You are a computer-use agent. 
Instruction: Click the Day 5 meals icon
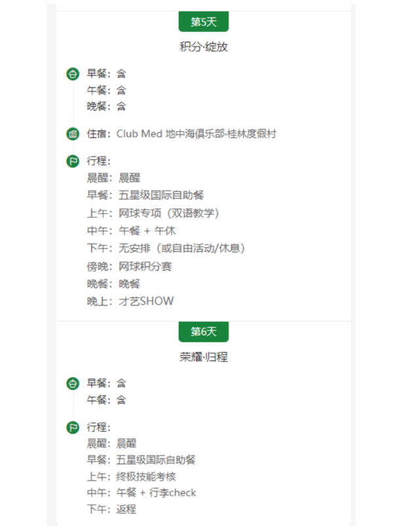click(x=72, y=73)
